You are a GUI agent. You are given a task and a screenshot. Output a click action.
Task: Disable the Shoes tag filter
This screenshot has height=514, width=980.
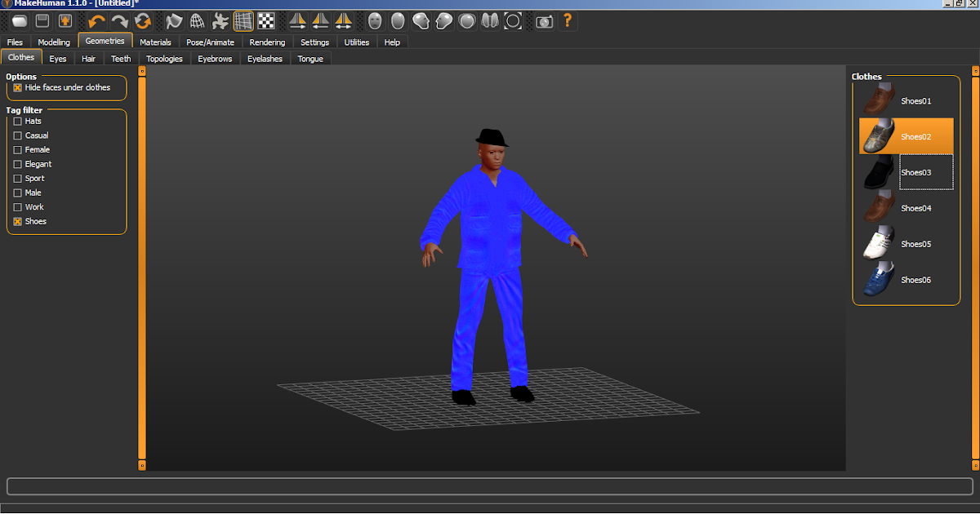coord(17,221)
